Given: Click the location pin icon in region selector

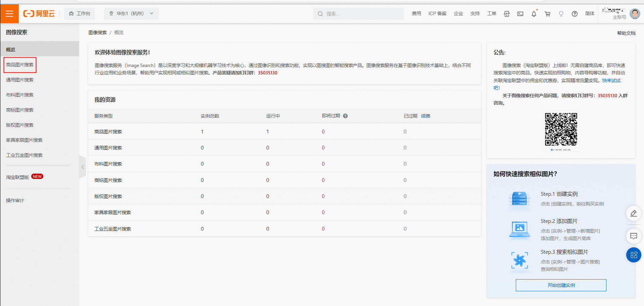Looking at the screenshot, I should click(111, 13).
